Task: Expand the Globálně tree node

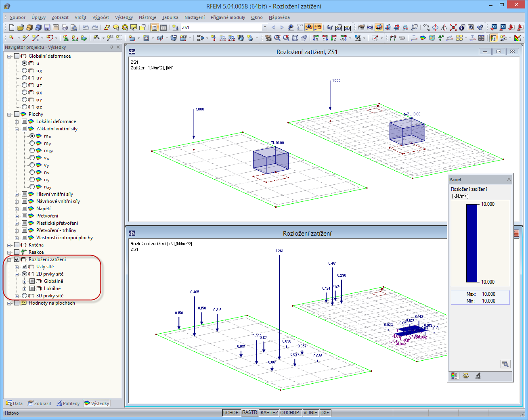Action: coord(25,281)
